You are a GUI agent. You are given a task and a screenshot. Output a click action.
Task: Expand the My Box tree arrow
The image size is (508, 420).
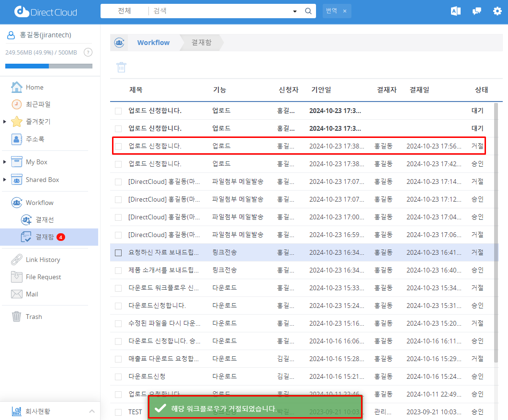[5, 162]
